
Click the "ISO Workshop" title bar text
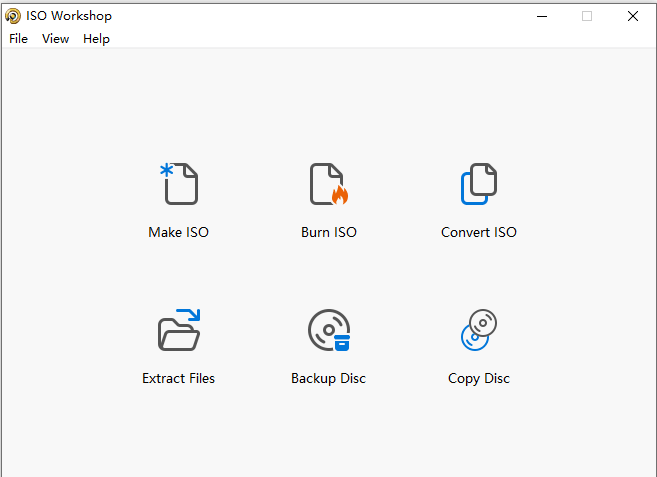click(69, 16)
